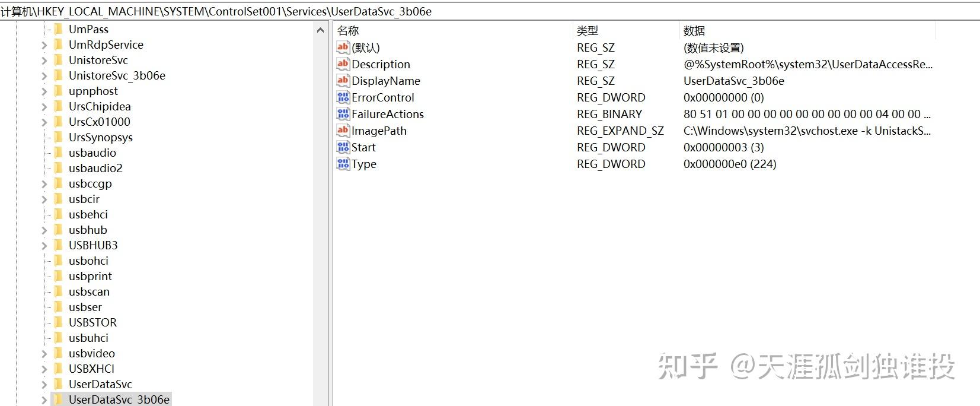This screenshot has height=406, width=980.
Task: Click the string icon beside ImagePath
Action: pos(343,131)
